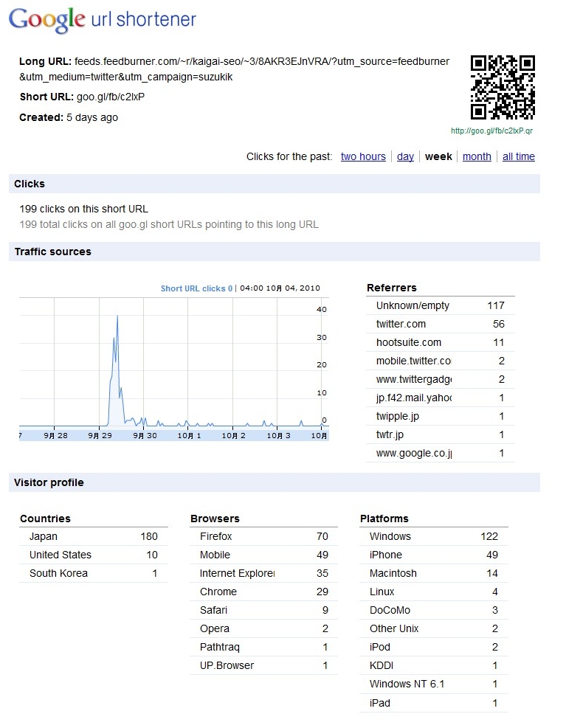Click the '10月 3' chart axis label
This screenshot has width=566, height=728.
pyautogui.click(x=278, y=435)
